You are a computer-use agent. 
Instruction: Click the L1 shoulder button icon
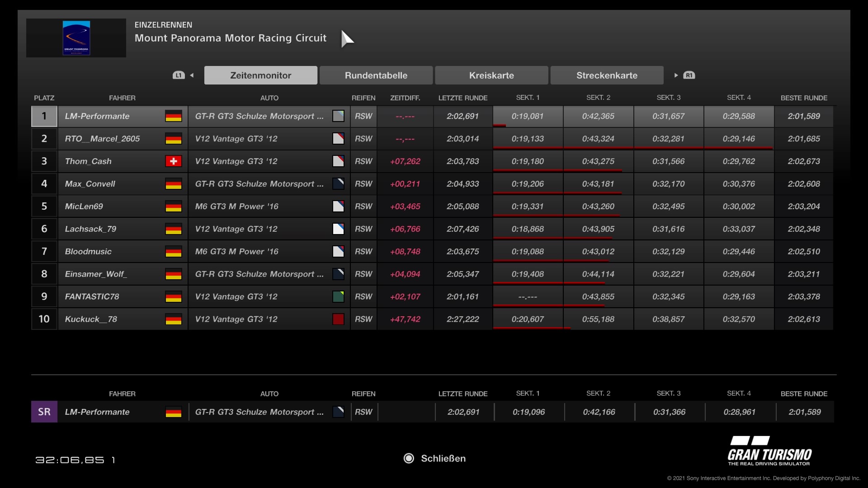point(179,75)
